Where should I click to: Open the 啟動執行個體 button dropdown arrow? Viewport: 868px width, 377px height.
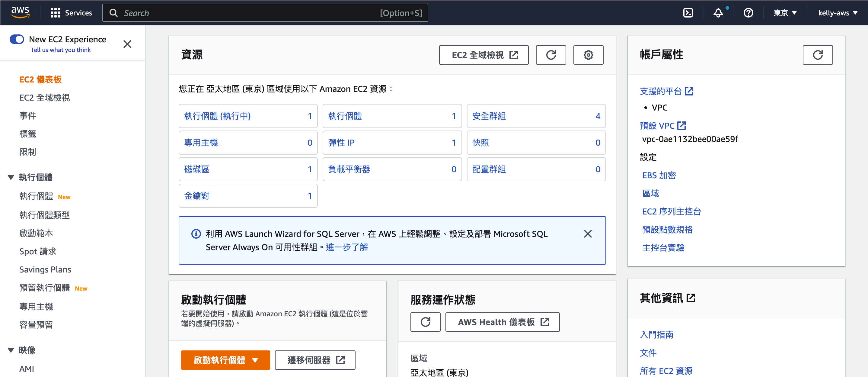click(x=255, y=360)
